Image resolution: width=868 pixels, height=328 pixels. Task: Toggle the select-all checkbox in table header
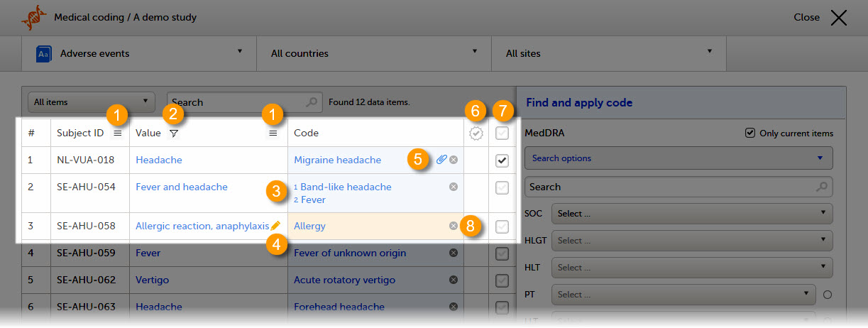[502, 133]
